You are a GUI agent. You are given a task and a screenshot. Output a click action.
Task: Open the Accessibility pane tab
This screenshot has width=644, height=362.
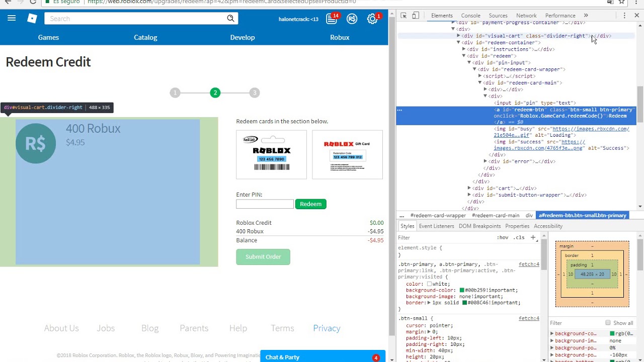548,226
